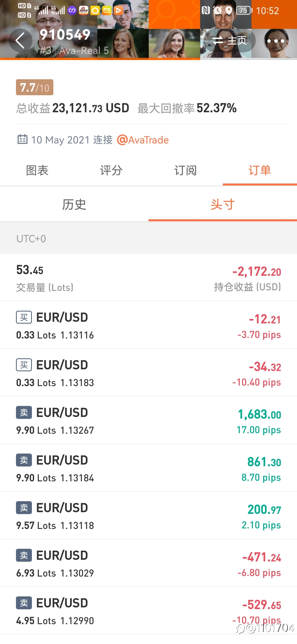297x644 pixels.
Task: Show the 历史 orders sub-tab
Action: [x=74, y=204]
